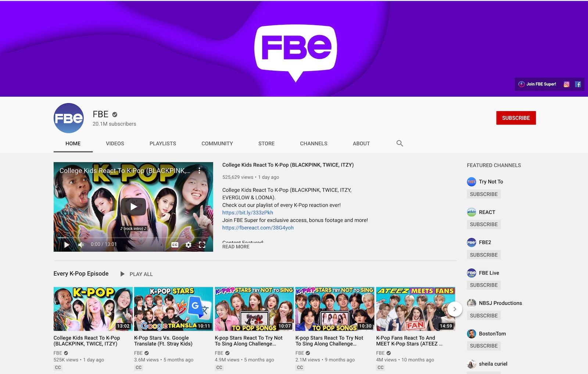
Task: Advance the playlist carousel with the right arrow
Action: 455,309
